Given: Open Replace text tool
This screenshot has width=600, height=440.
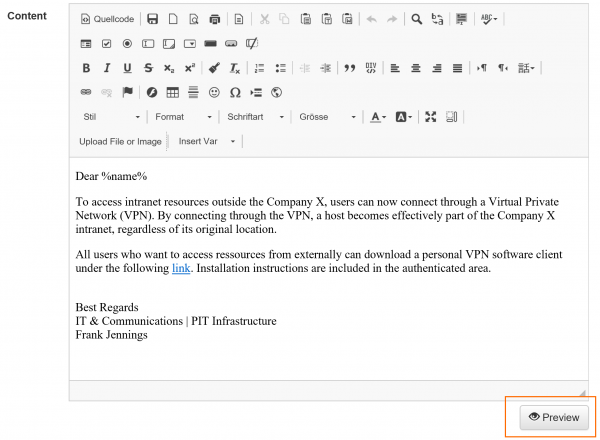Looking at the screenshot, I should [437, 19].
